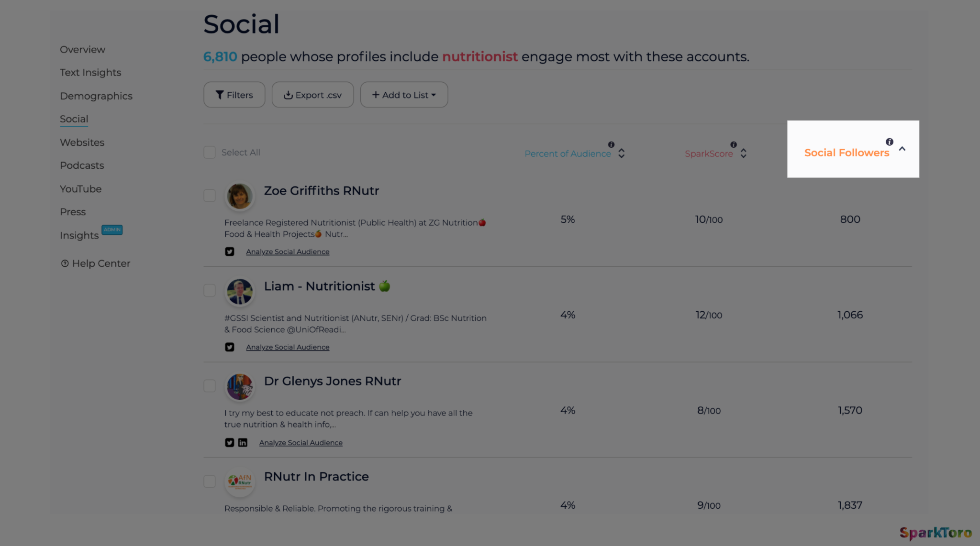Open Liam - Nutritionist's Twitter profile icon
This screenshot has width=980, height=546.
coord(230,347)
